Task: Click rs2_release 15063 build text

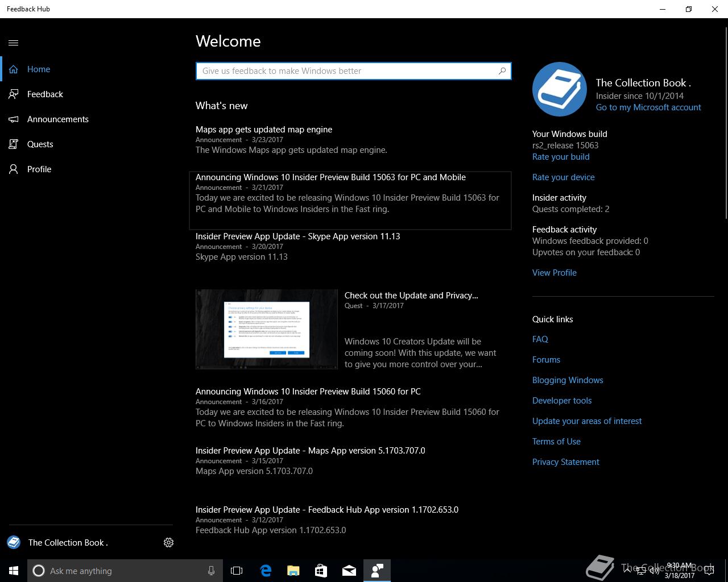Action: click(565, 145)
